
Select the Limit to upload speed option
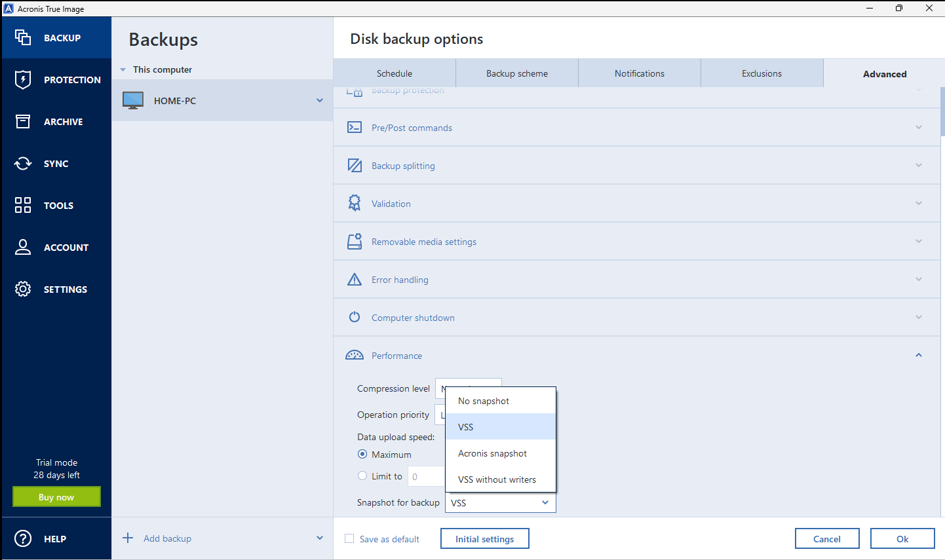362,476
